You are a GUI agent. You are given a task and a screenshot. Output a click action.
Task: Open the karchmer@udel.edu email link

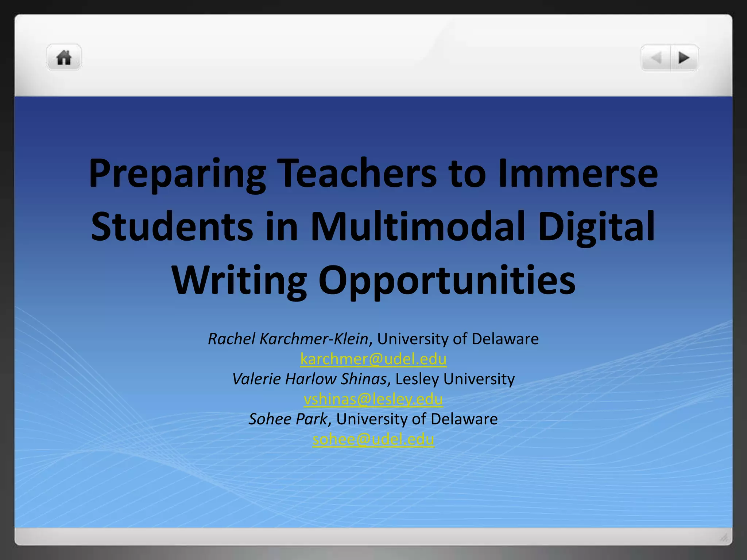373,359
